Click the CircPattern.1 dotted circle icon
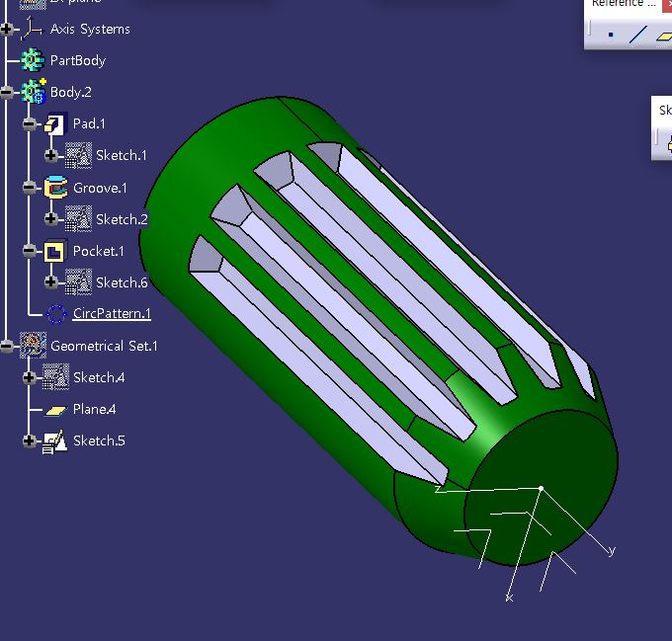The width and height of the screenshot is (672, 641). pos(56,314)
